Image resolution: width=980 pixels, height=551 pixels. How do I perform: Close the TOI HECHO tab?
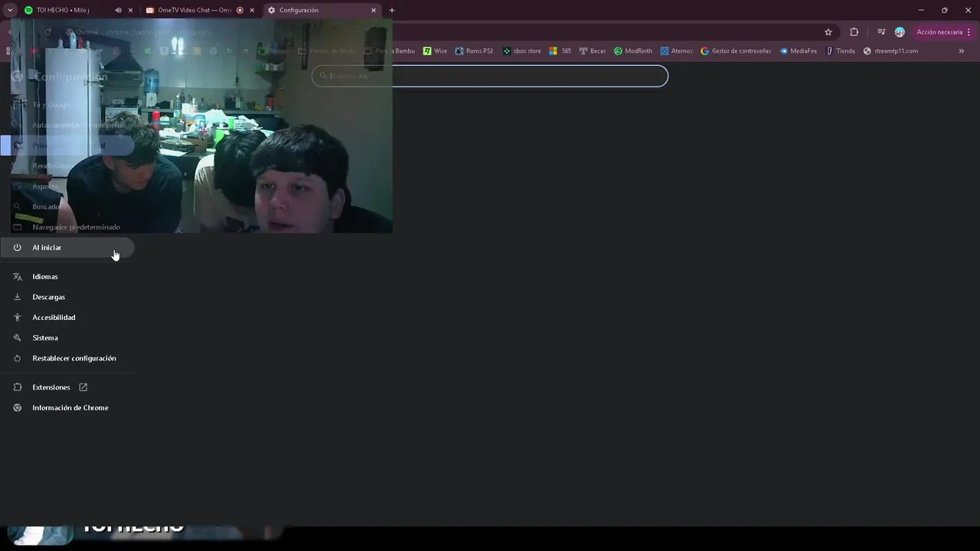click(130, 10)
